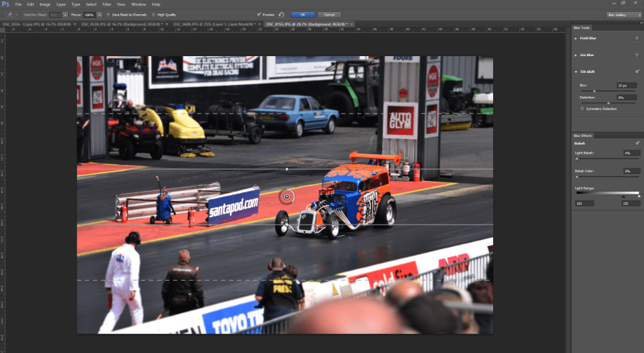Adjust the Light Bokeh slider
Image resolution: width=644 pixels, height=353 pixels.
click(x=577, y=158)
